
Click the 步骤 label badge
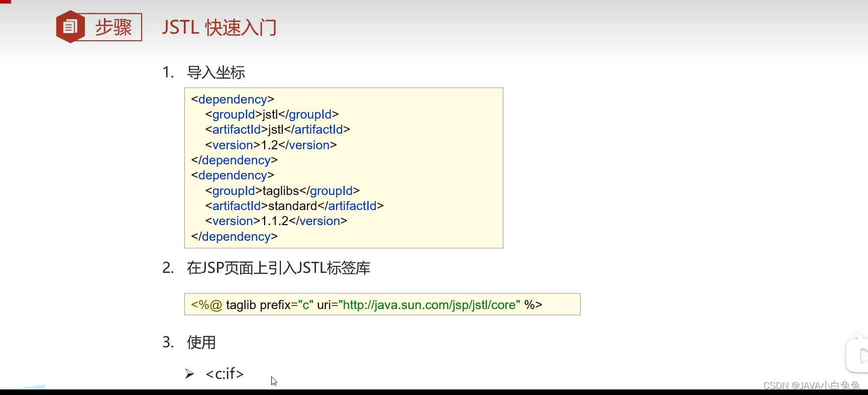pos(114,27)
